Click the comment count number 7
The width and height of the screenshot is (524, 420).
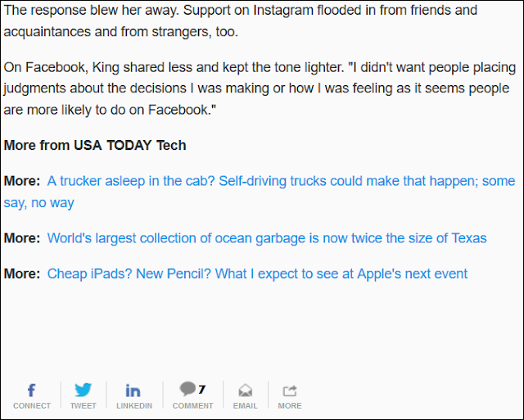(201, 389)
